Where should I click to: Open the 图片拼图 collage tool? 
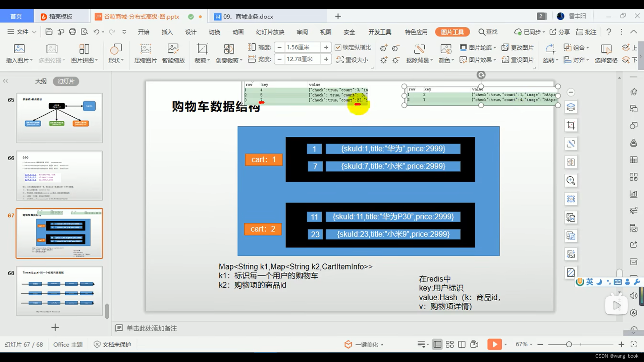click(x=84, y=53)
